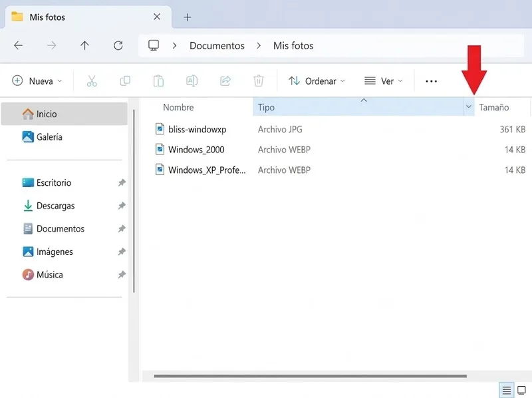The height and width of the screenshot is (398, 532).
Task: Click the horizontal scrollbar in file list
Action: click(311, 376)
